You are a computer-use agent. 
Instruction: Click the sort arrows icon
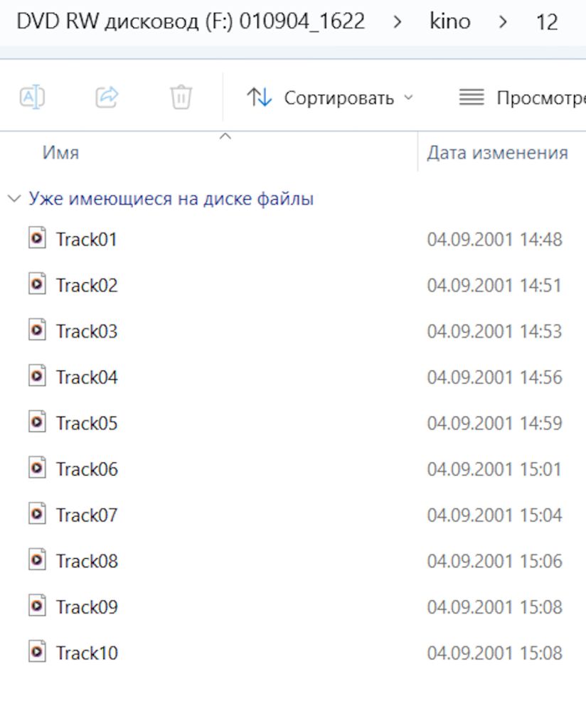tap(259, 97)
